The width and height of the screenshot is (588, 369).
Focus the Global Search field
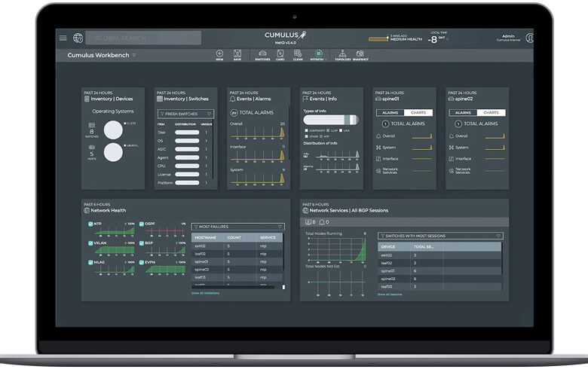(x=143, y=38)
